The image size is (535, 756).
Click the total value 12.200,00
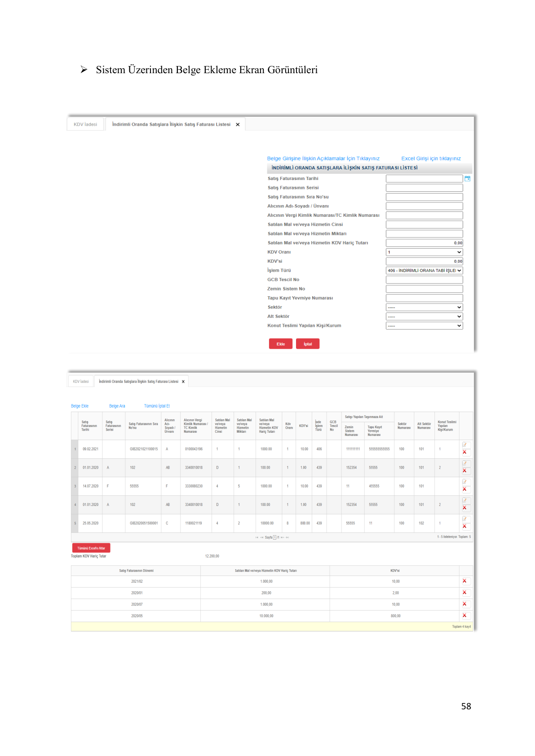click(212, 556)
